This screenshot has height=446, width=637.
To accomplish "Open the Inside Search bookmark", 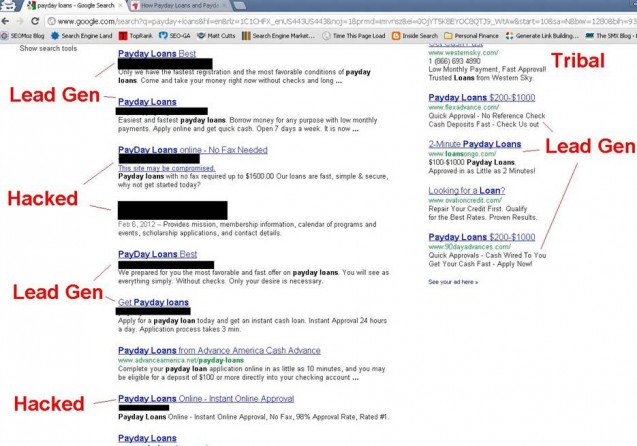I will point(415,36).
